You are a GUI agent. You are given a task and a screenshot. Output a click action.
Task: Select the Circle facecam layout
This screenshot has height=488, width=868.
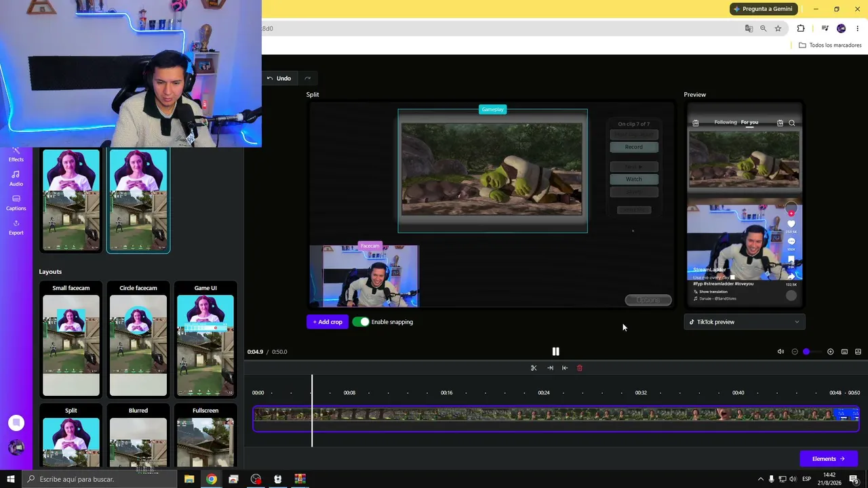click(138, 340)
